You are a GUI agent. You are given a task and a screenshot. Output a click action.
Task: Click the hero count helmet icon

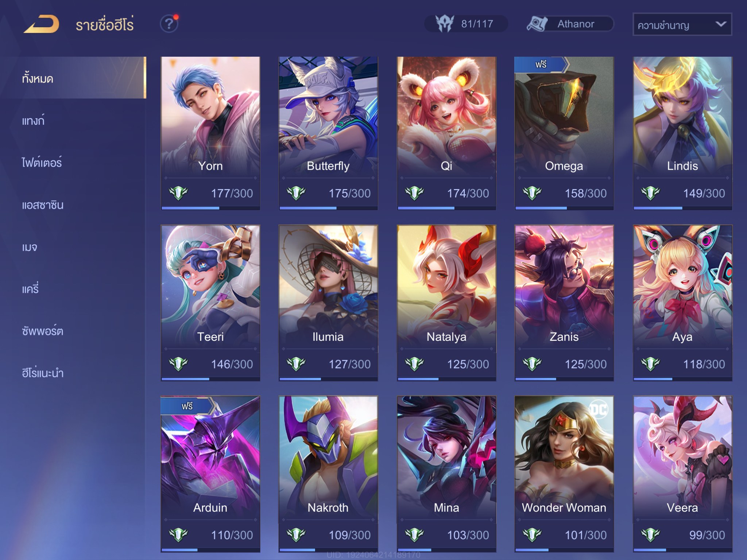click(x=445, y=24)
